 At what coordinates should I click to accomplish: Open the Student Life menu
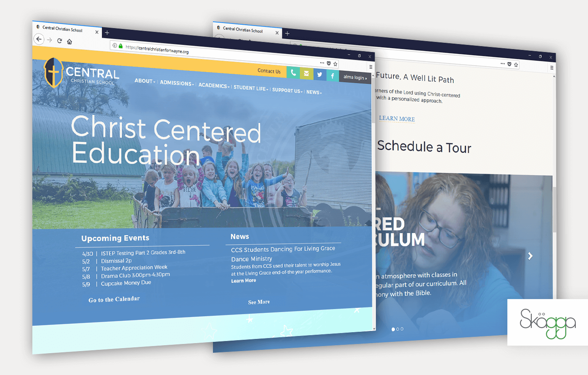coord(251,88)
